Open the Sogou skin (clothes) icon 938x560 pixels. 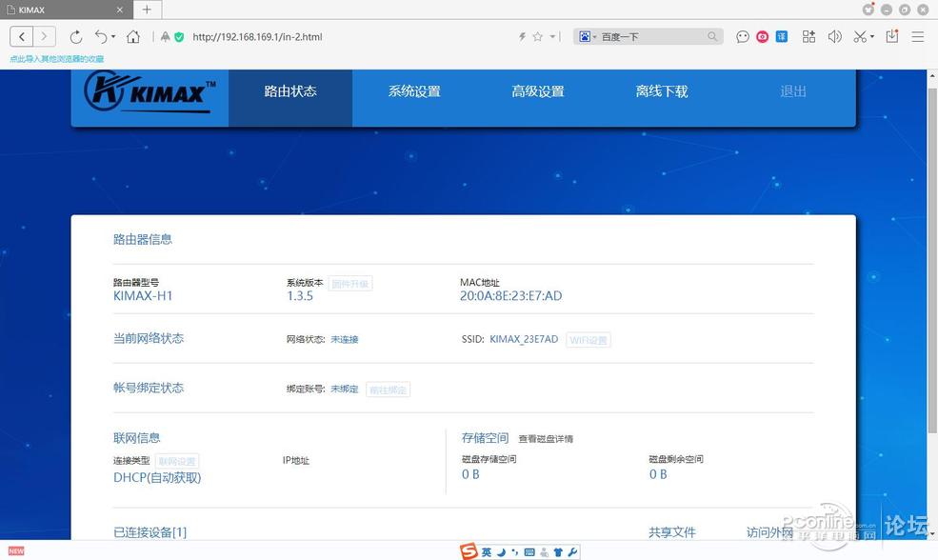tap(557, 551)
